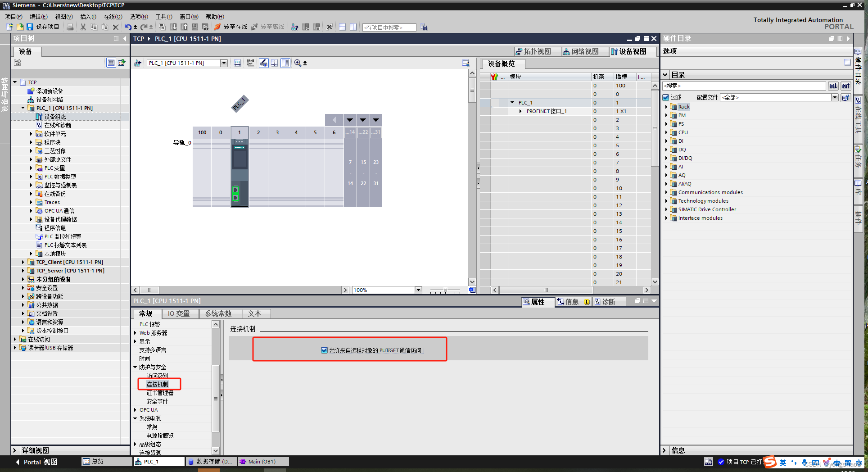This screenshot has height=472, width=868.
Task: Click the print icon in the main toolbar
Action: (x=70, y=27)
